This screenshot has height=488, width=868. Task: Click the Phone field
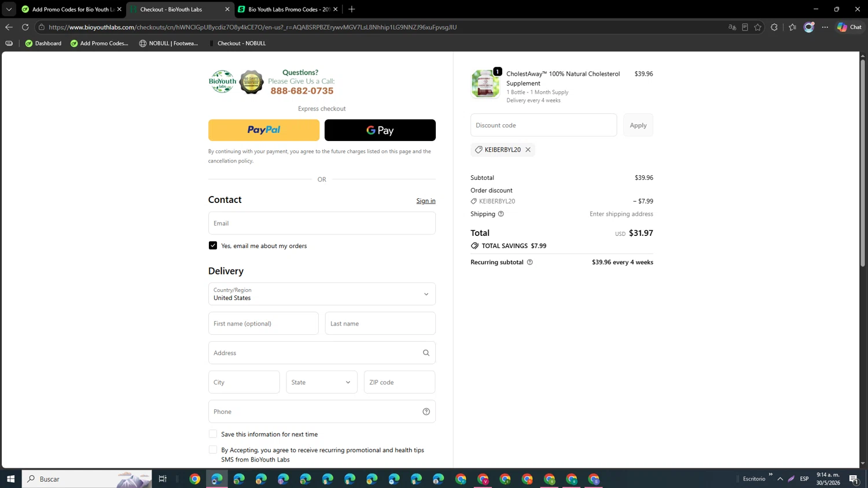pyautogui.click(x=322, y=412)
